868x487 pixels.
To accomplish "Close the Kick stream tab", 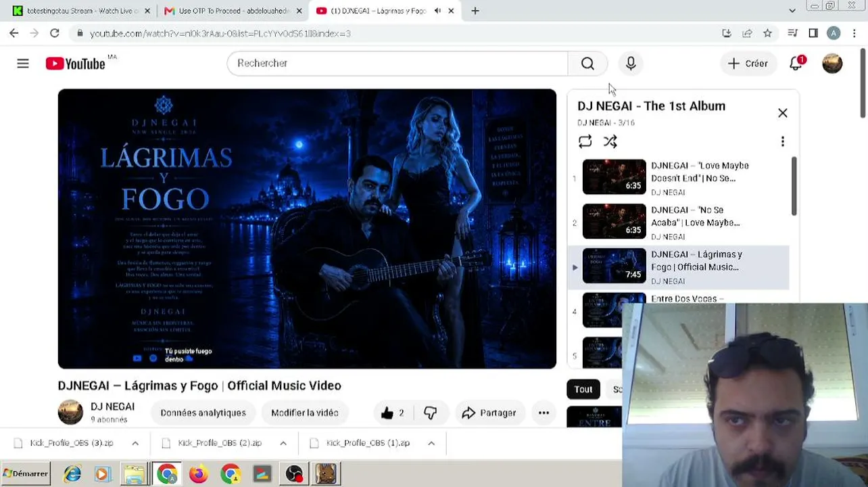I will pyautogui.click(x=148, y=11).
